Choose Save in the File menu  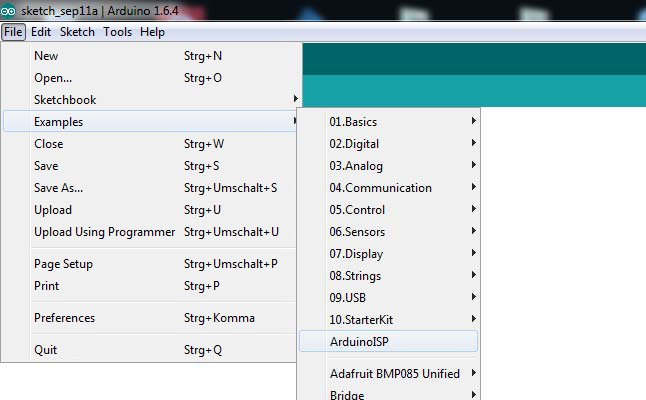click(150, 166)
